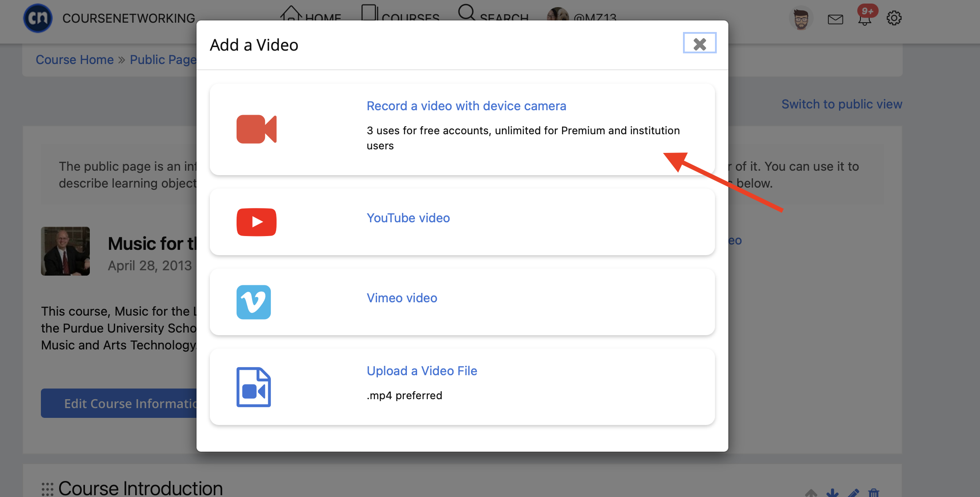Viewport: 980px width, 497px height.
Task: Select Upload a Video File
Action: [x=422, y=371]
